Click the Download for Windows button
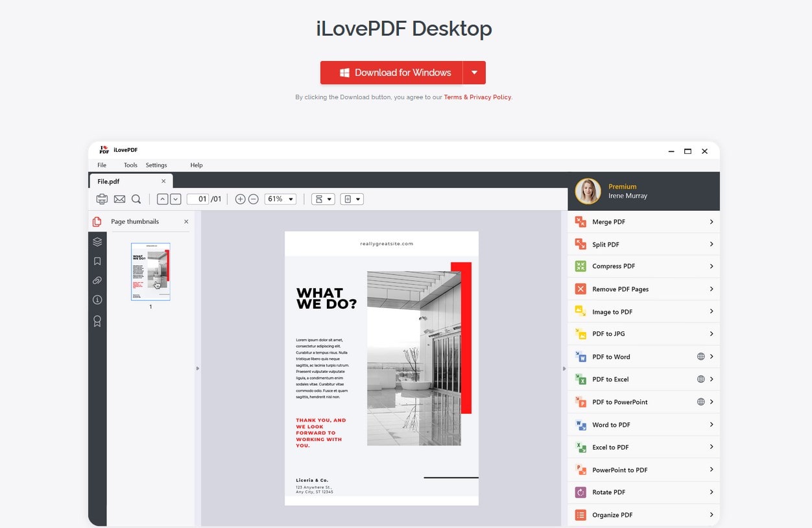 tap(391, 73)
